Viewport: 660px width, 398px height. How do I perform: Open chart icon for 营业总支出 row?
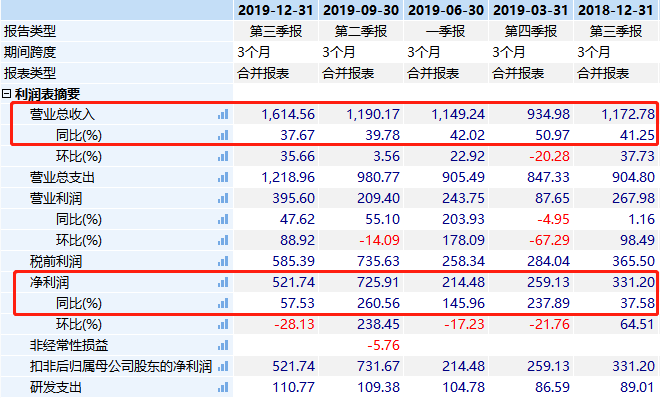tap(223, 178)
